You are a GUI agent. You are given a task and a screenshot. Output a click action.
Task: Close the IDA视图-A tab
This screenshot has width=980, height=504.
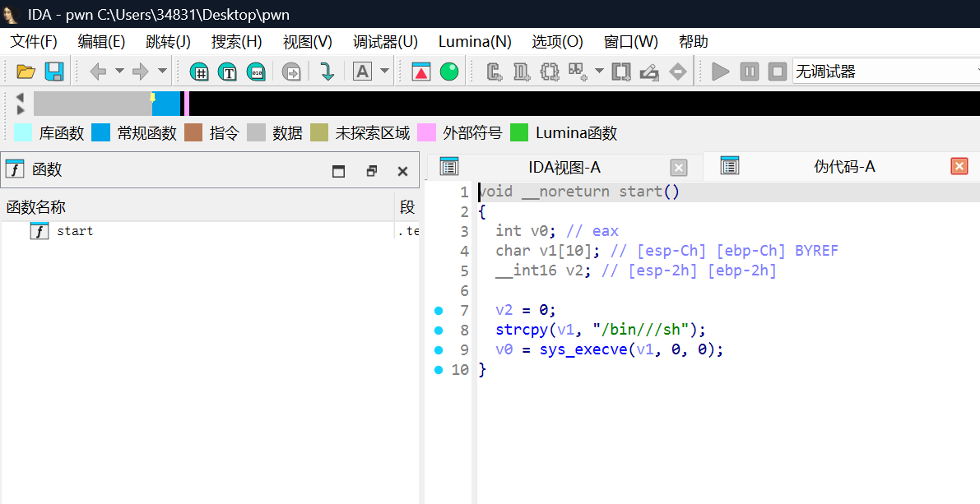[x=678, y=168]
